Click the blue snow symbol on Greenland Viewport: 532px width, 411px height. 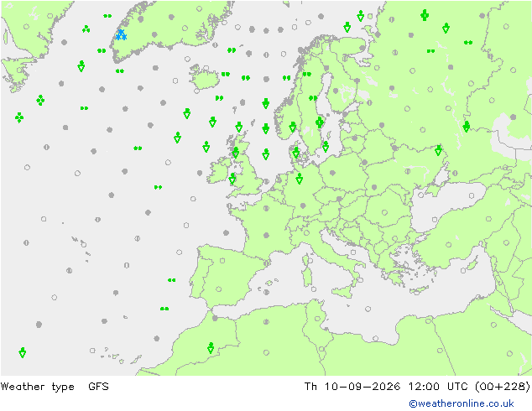point(121,35)
